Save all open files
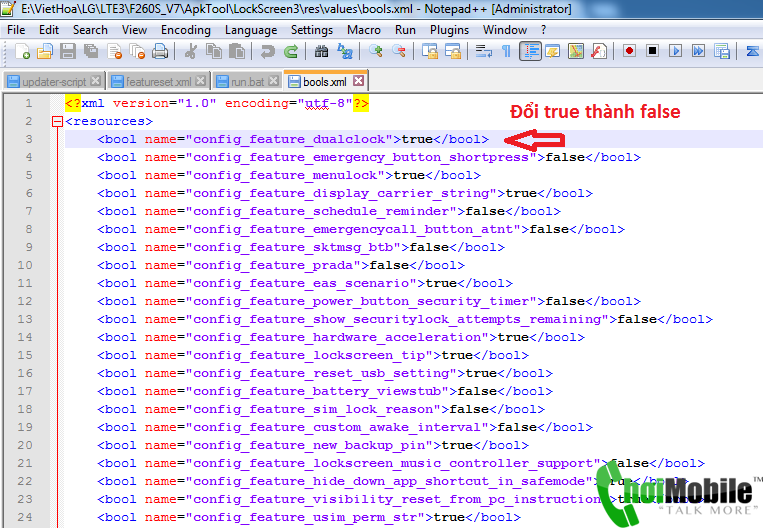Screen dimensions: 763x528 [x=91, y=51]
